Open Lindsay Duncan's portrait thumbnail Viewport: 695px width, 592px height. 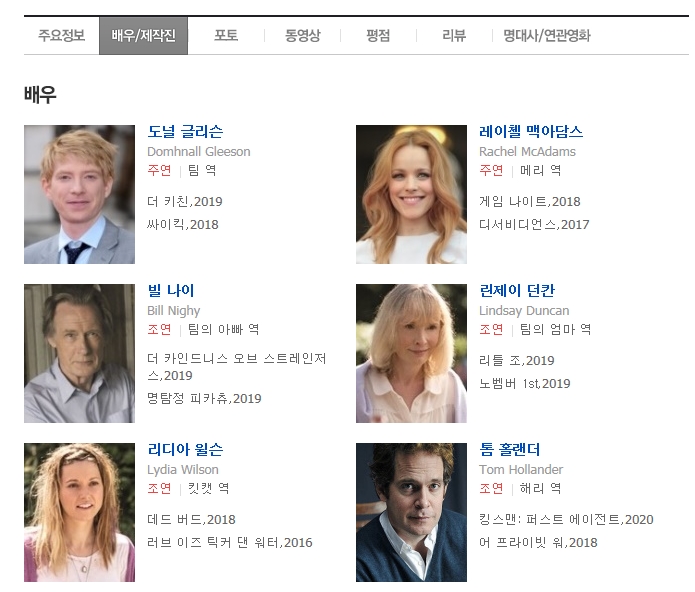411,353
